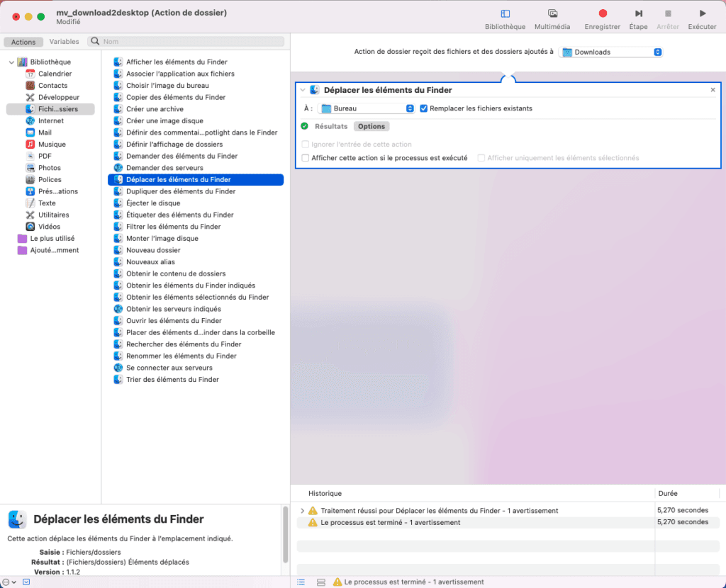Select PDF category
Viewport: 726px width, 588px height.
[x=45, y=156]
